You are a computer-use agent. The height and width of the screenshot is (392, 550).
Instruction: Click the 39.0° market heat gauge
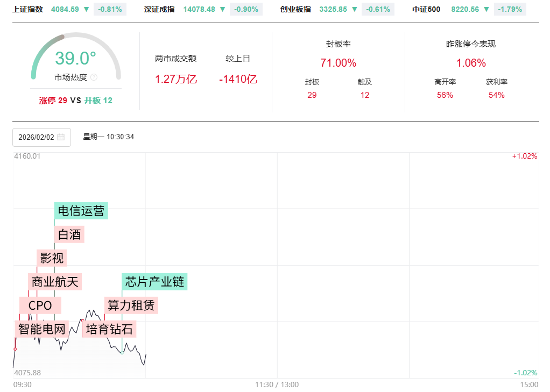[75, 58]
